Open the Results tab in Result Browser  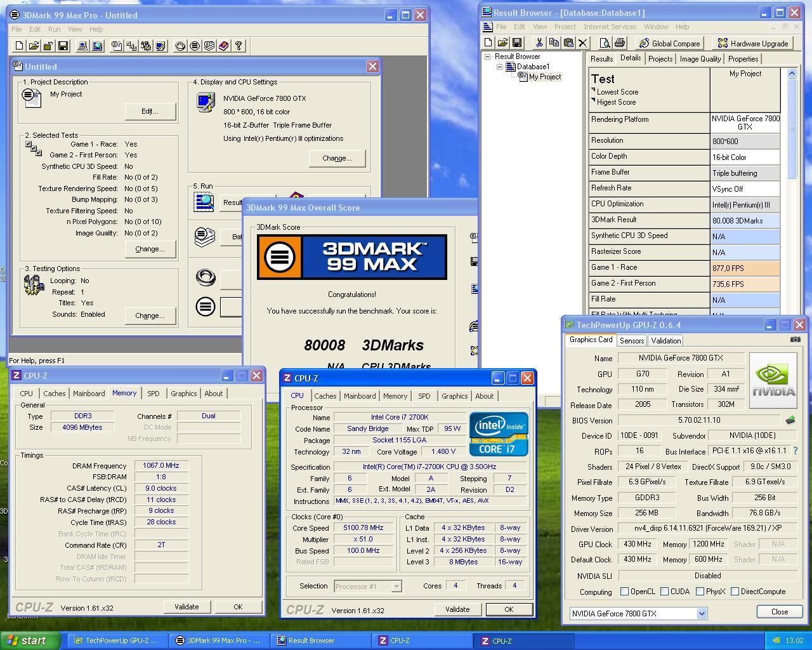click(601, 59)
